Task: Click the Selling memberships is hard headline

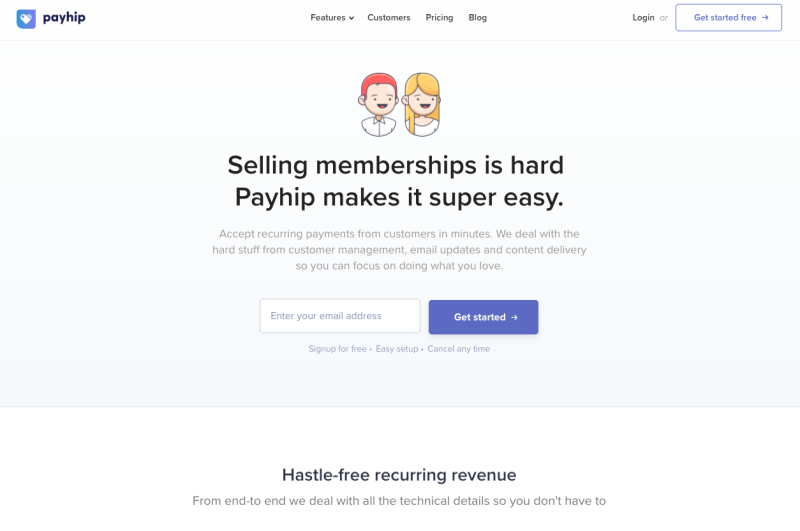Action: point(396,165)
